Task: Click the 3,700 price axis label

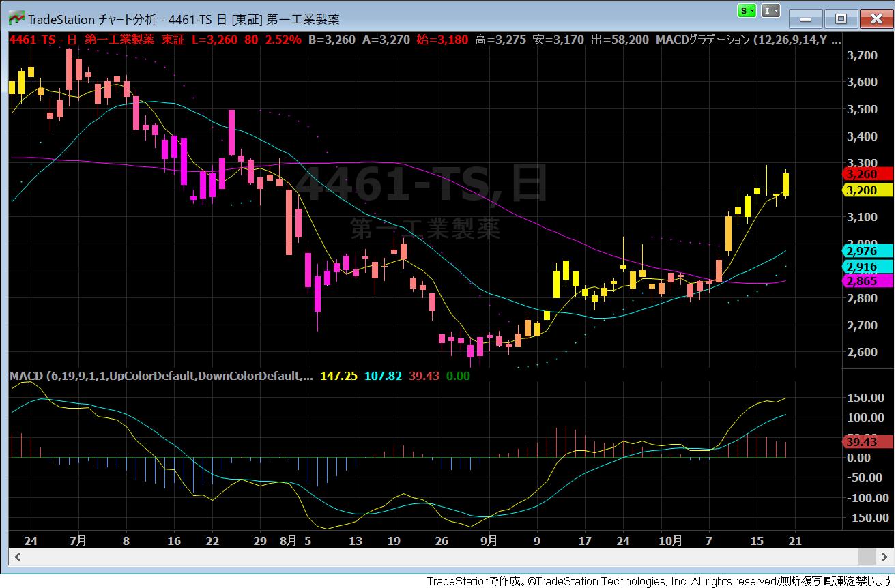Action: [x=861, y=55]
